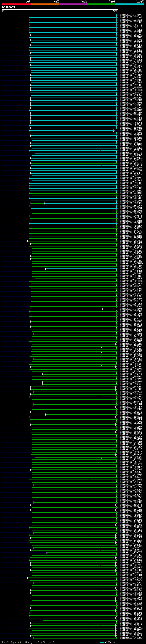This screenshot has height=644, width=146.
Task: Click the label UniRef100_B2Z6P7
Action: pos(131,82)
